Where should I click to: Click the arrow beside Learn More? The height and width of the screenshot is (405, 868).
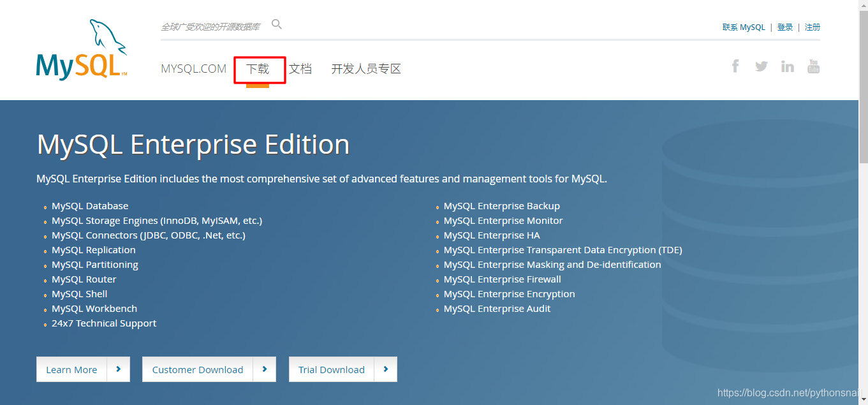(118, 369)
